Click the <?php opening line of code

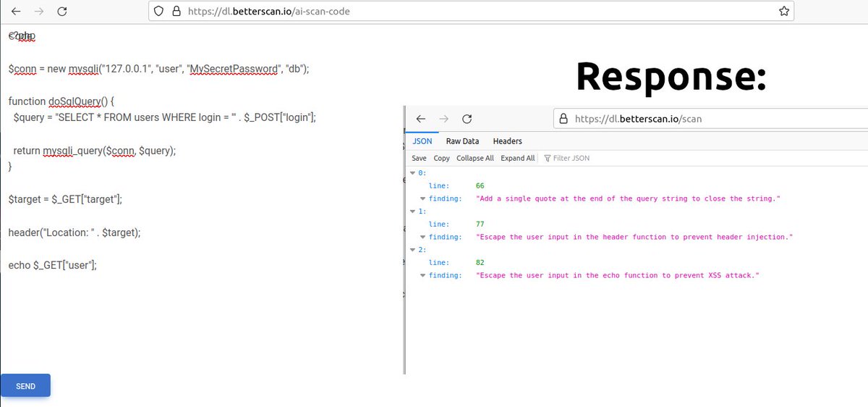tap(22, 35)
